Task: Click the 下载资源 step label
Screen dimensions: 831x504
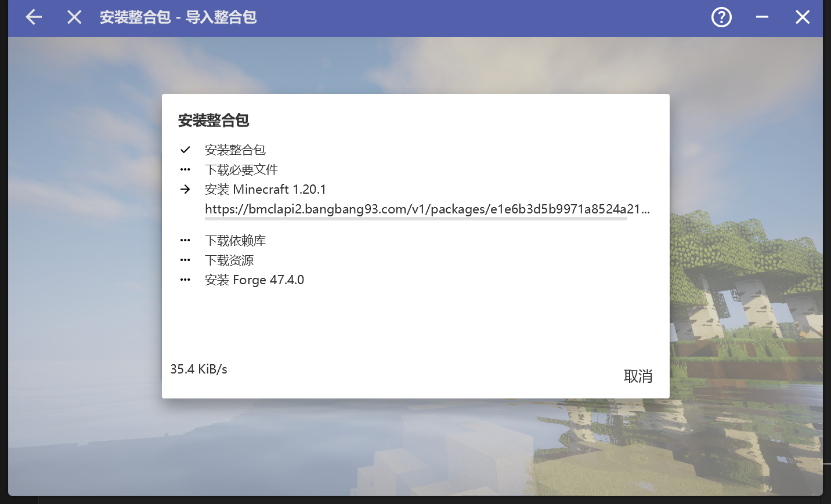Action: [x=229, y=260]
